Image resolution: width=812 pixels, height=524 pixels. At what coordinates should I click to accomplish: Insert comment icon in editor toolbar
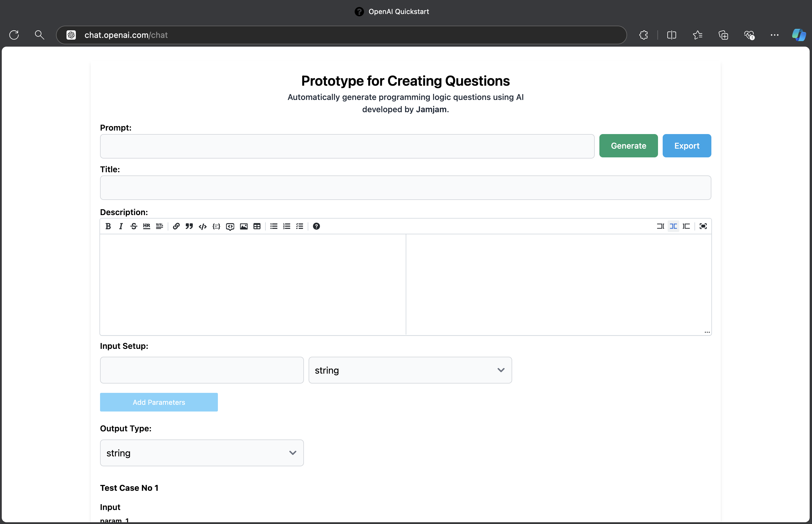(x=230, y=226)
